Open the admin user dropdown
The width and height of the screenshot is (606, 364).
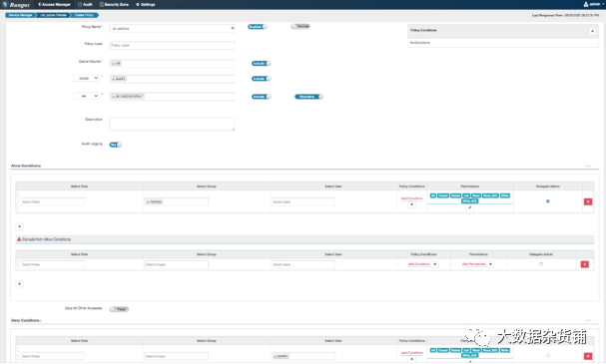(594, 4)
